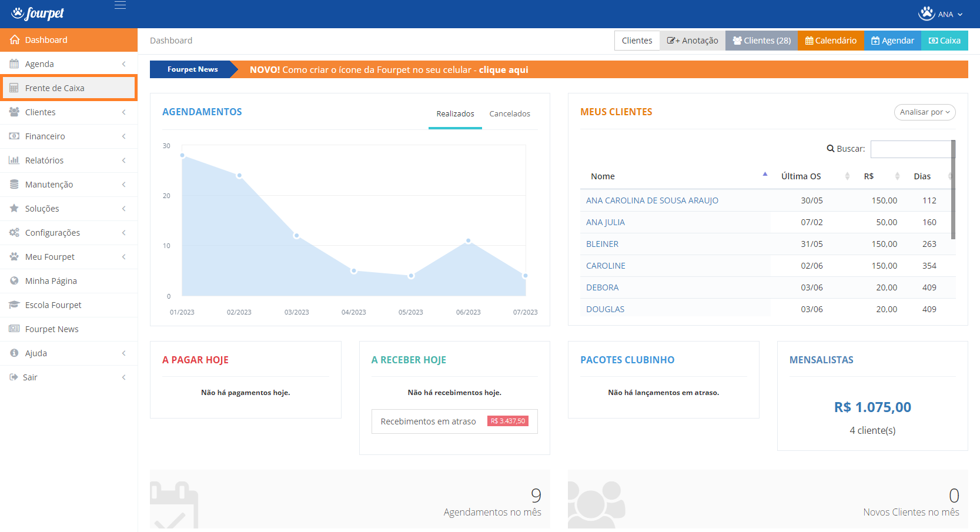Click the ANA user paw avatar
This screenshot has width=980, height=532.
(927, 14)
